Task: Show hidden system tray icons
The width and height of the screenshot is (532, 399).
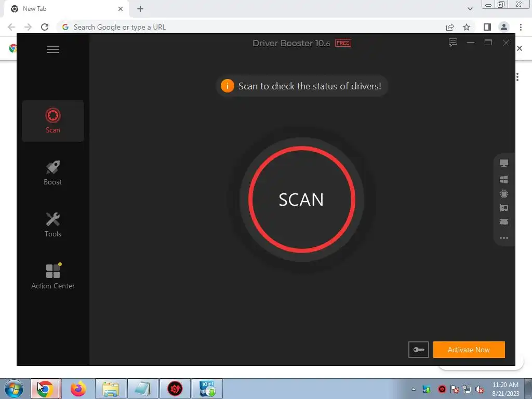Action: click(x=414, y=389)
